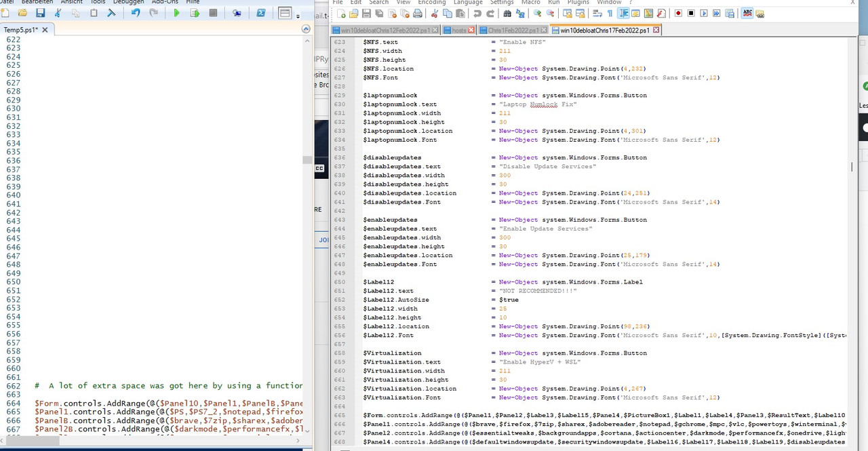Open the new remote PowerShell tab icon
Screen dimensions: 868x451
pyautogui.click(x=237, y=13)
